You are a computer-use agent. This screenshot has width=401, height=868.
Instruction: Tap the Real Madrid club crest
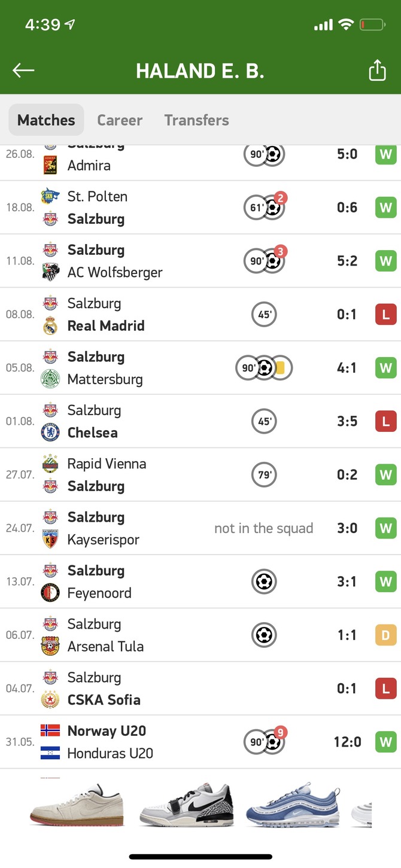point(50,326)
